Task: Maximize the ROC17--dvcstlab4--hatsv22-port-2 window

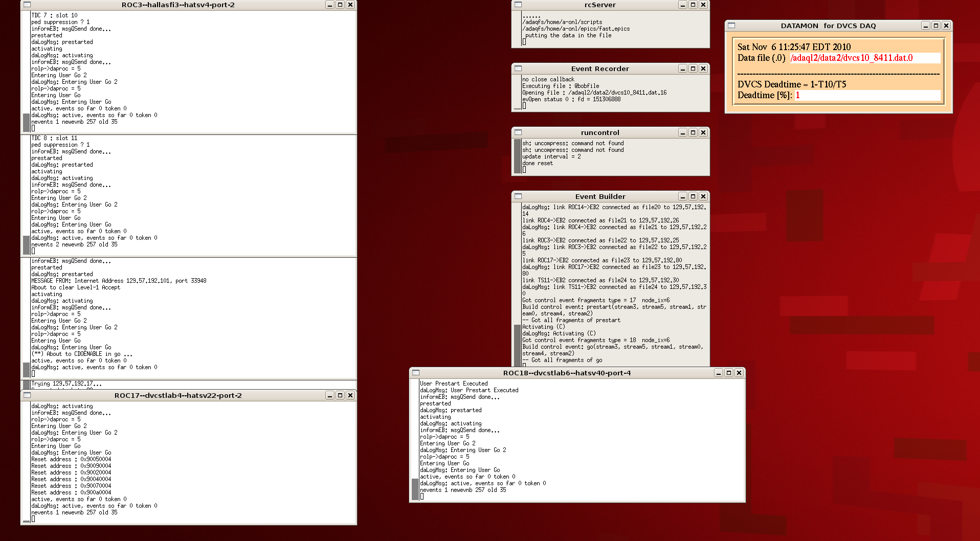Action: coord(340,395)
